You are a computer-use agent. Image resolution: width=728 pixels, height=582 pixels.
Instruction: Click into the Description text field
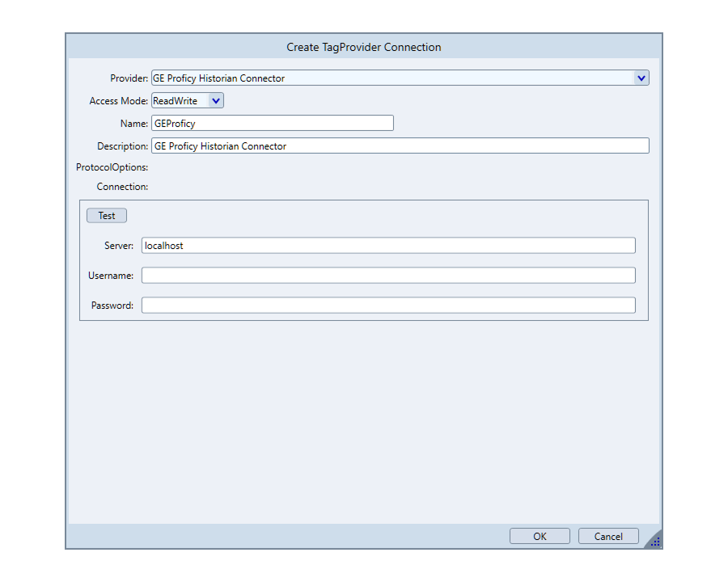click(x=400, y=146)
